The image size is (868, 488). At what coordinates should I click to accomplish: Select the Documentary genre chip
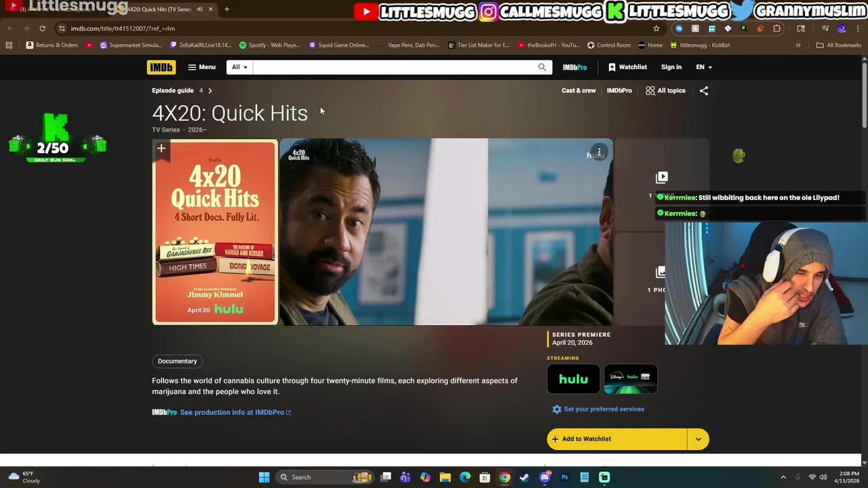click(178, 361)
